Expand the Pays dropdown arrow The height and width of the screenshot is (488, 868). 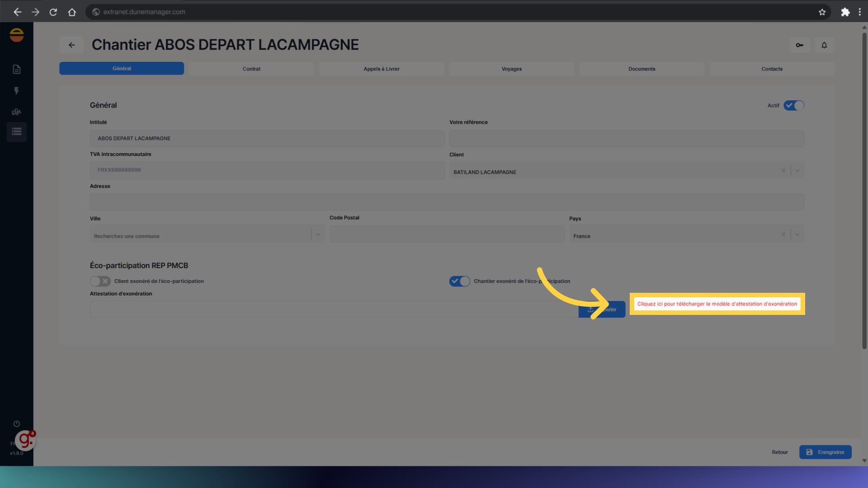(797, 234)
